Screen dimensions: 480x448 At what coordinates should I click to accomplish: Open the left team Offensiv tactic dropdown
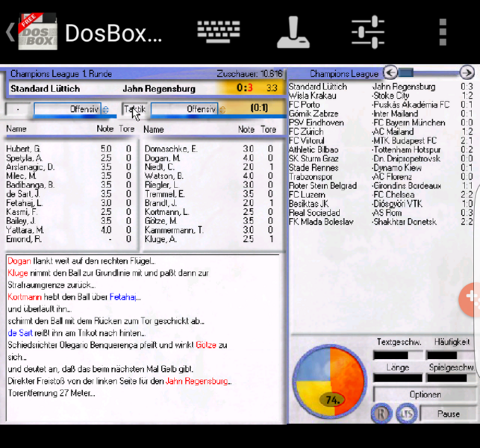[x=67, y=109]
